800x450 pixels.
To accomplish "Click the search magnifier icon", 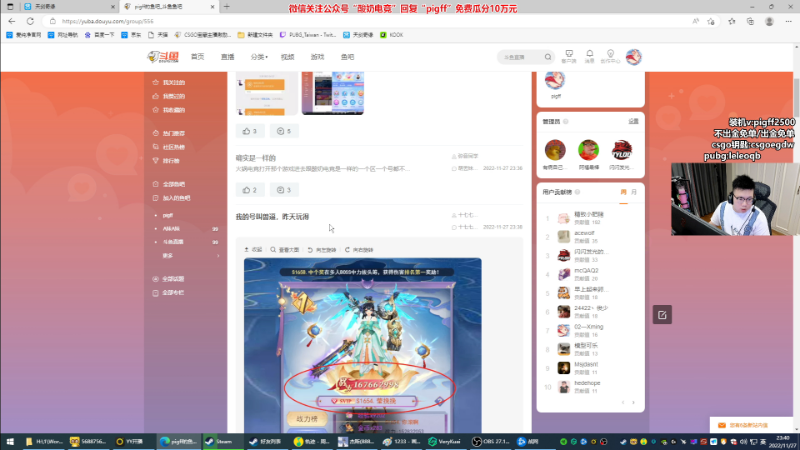I will click(548, 57).
